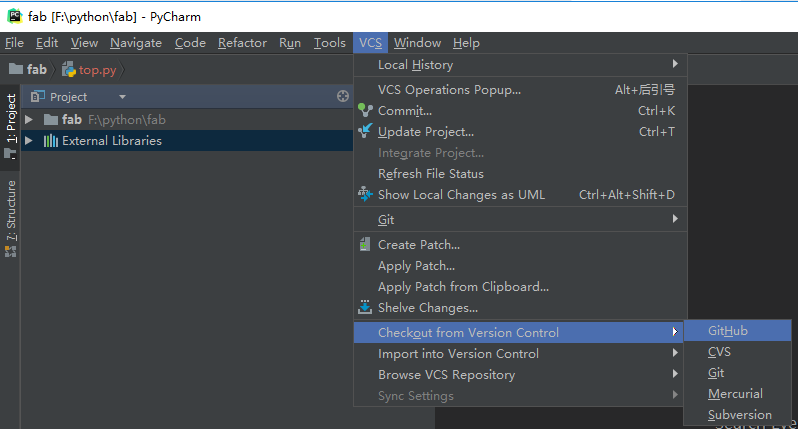Image resolution: width=798 pixels, height=429 pixels.
Task: Close the open VCS menu
Action: tap(370, 43)
